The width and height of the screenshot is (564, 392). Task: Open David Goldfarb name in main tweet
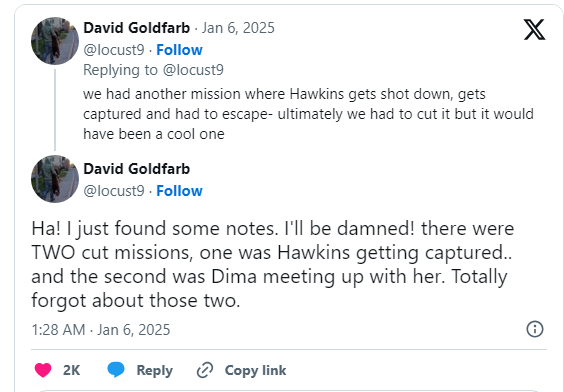[x=136, y=169]
